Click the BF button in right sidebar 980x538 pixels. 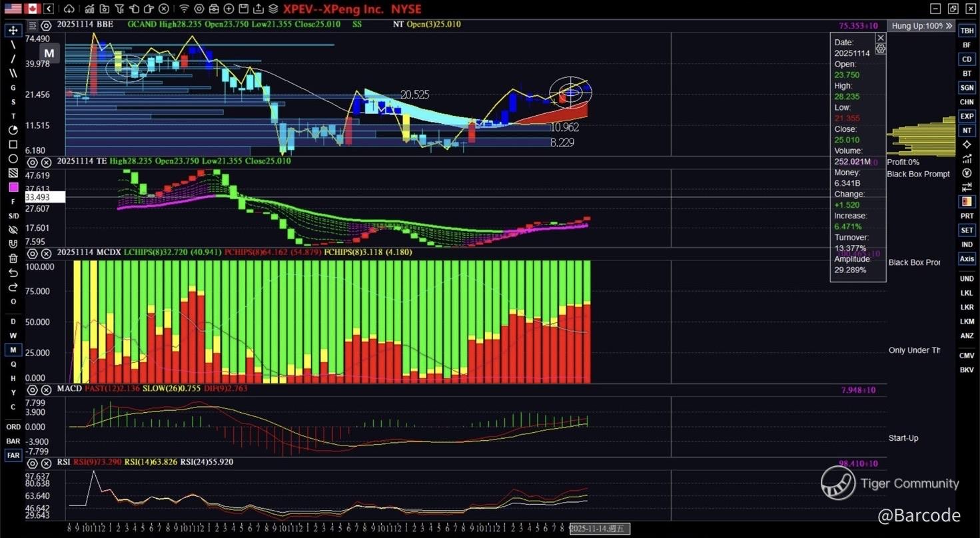coord(967,45)
